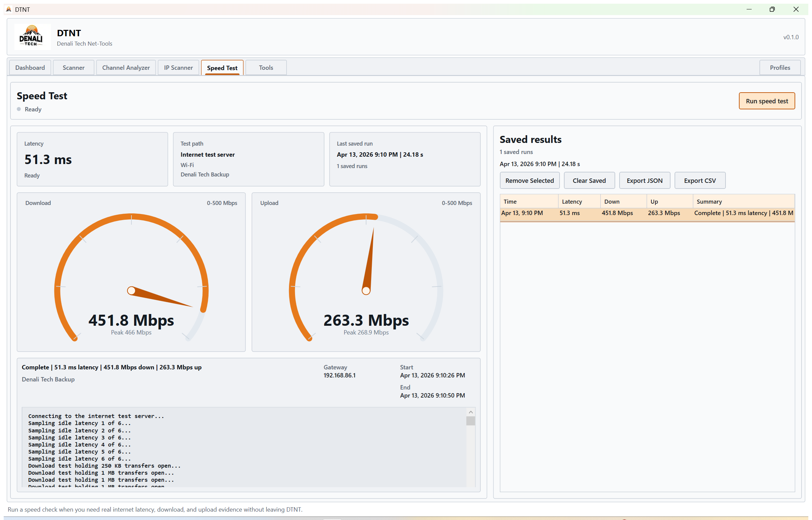Viewport: 812px width, 520px height.
Task: Click the Summary column header
Action: pyautogui.click(x=709, y=201)
